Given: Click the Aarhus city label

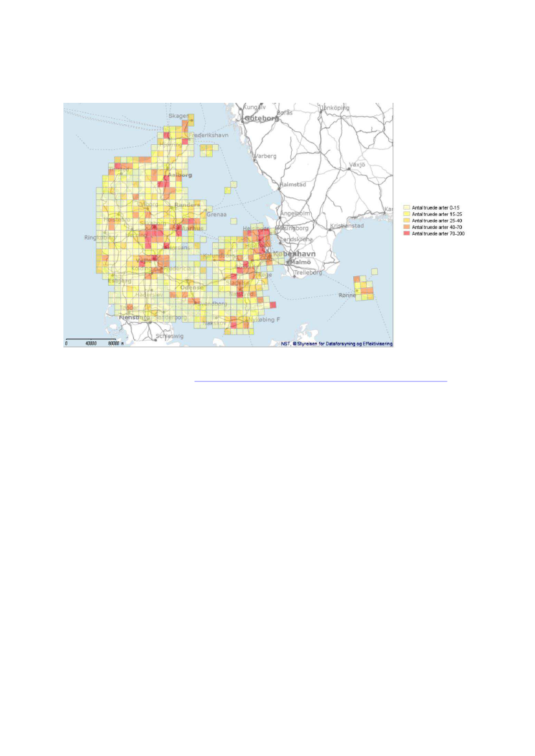Looking at the screenshot, I should [192, 228].
